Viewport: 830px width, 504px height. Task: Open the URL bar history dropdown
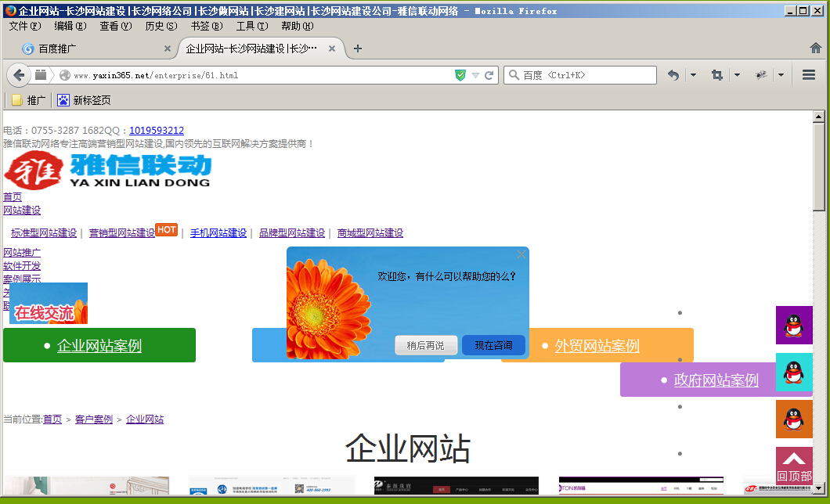pos(475,75)
